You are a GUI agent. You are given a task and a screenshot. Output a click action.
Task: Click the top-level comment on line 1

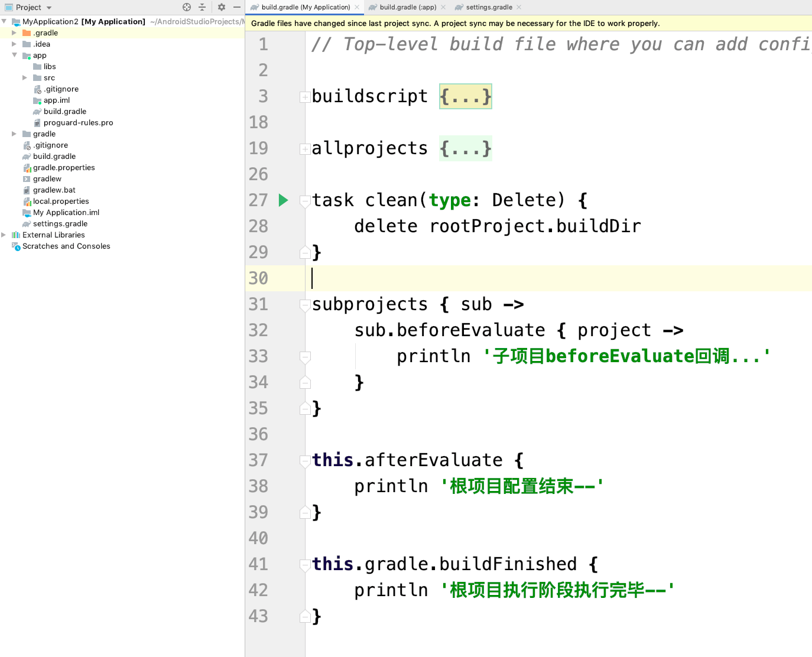pyautogui.click(x=561, y=44)
